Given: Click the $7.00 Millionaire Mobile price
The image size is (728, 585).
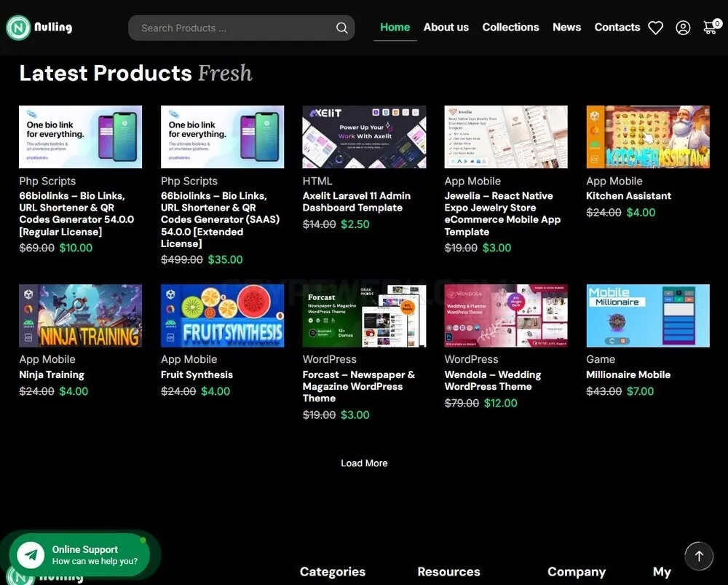Looking at the screenshot, I should click(640, 391).
